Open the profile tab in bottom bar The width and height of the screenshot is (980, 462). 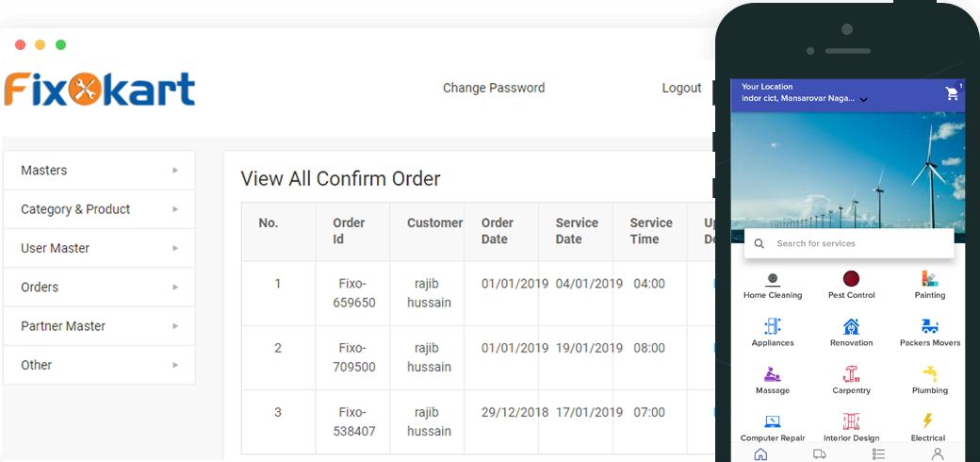pyautogui.click(x=937, y=454)
